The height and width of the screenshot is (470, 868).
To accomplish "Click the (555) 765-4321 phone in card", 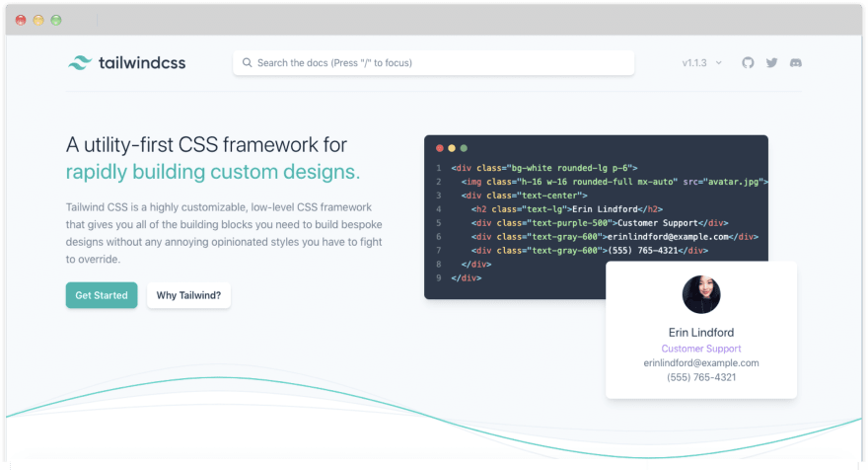I will coord(701,377).
